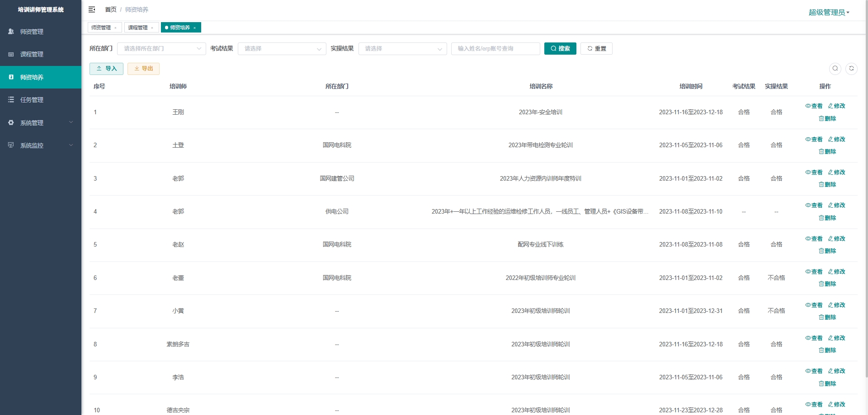
Task: Edit row 3 老郭 国网建管公司
Action: (x=836, y=173)
